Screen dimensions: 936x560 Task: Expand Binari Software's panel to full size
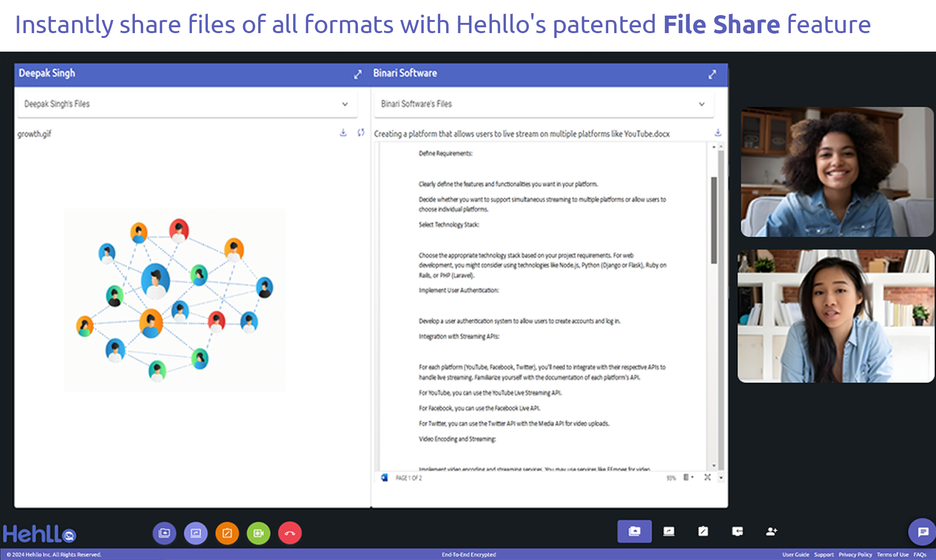pos(712,74)
